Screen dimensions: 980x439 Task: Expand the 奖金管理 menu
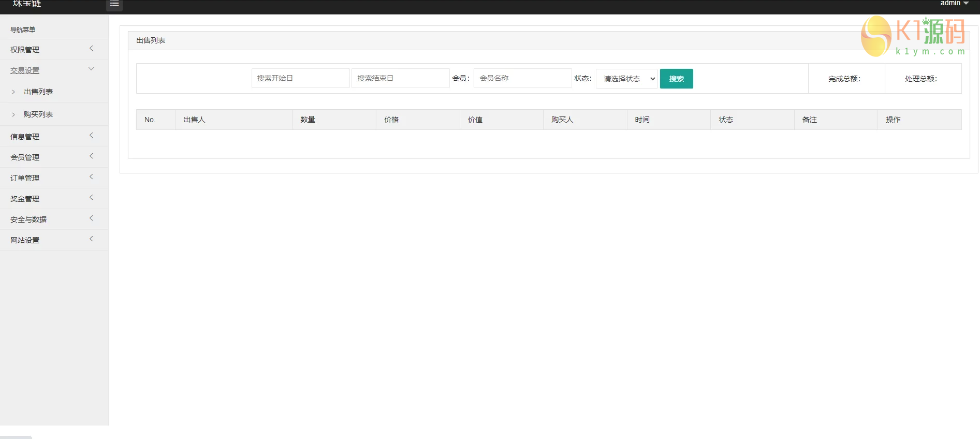(x=54, y=199)
